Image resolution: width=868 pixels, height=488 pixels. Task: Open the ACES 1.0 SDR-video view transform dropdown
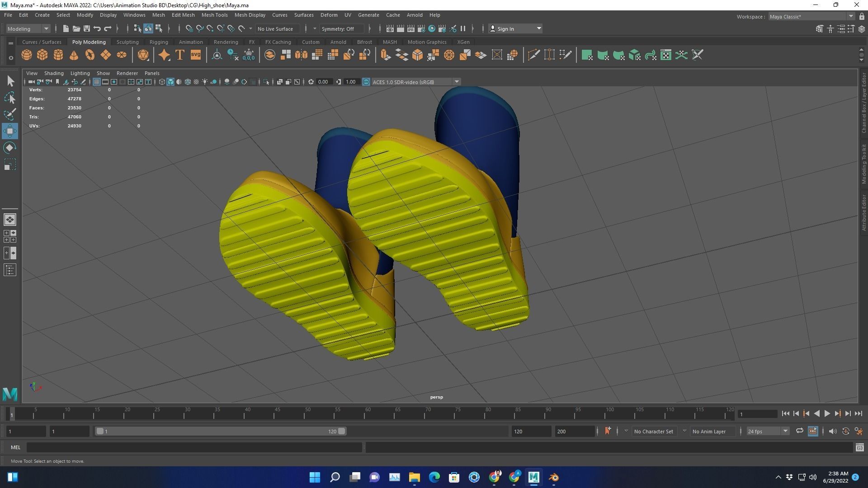tap(415, 82)
